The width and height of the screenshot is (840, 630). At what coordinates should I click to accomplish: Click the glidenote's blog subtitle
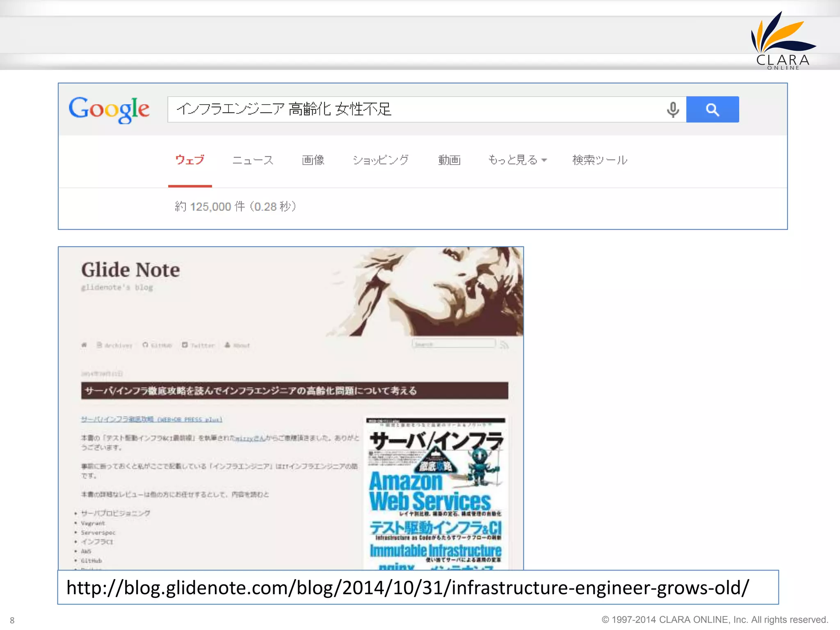click(117, 288)
